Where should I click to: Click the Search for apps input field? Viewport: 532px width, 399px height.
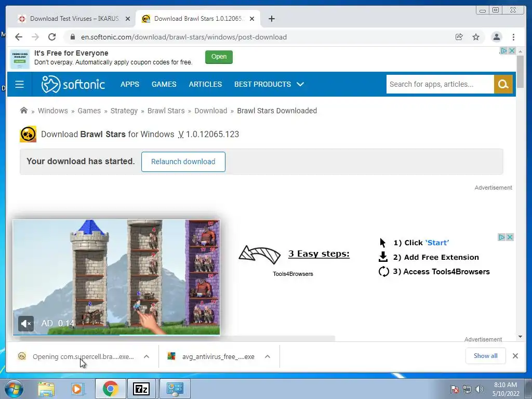tap(440, 84)
